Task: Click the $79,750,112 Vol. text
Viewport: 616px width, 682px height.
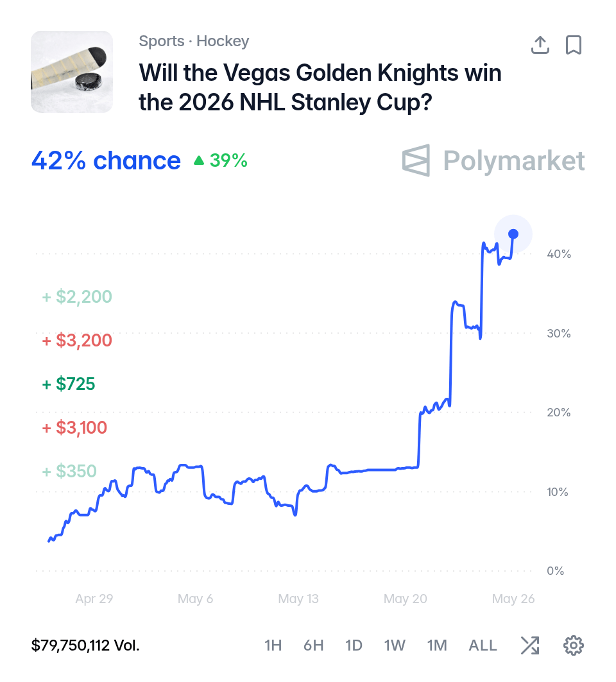Action: (x=85, y=645)
